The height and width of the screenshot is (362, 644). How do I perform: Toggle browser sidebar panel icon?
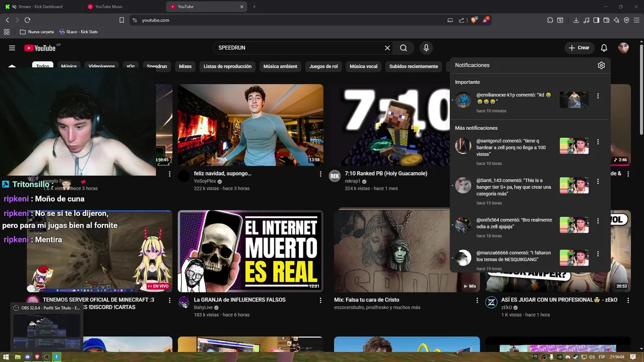[596, 20]
